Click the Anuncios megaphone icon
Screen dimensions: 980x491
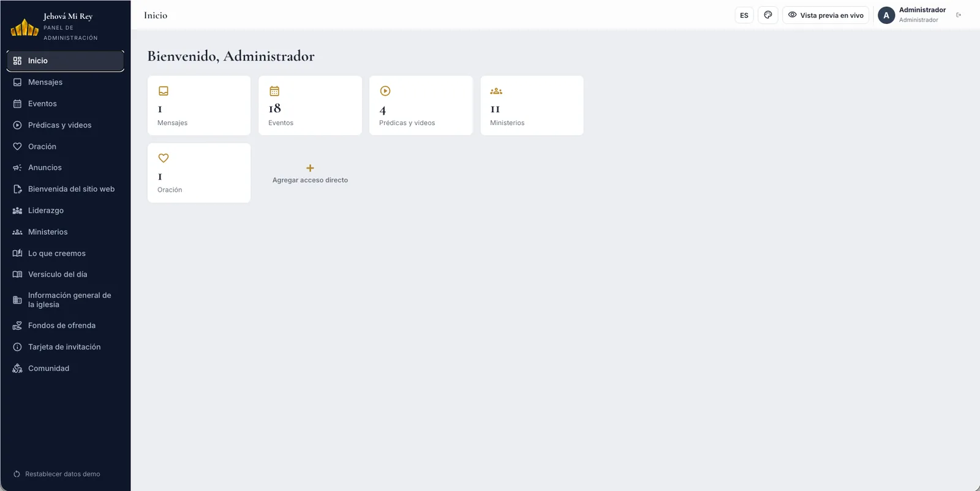tap(17, 167)
